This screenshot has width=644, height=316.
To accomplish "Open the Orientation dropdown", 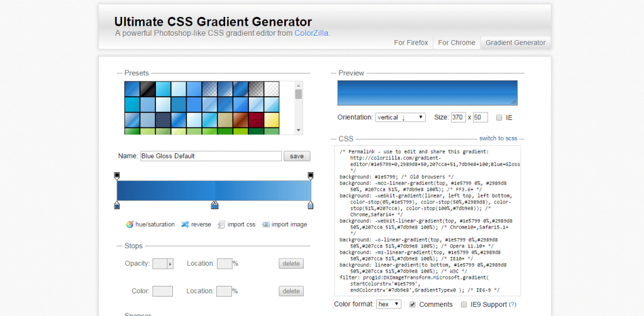I will tap(401, 117).
